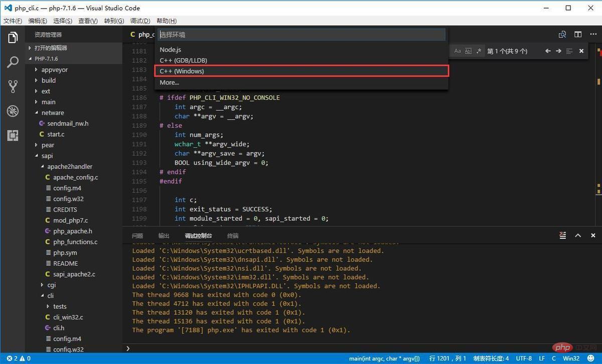This screenshot has width=602, height=364.
Task: Expand the main folder
Action: 74,102
